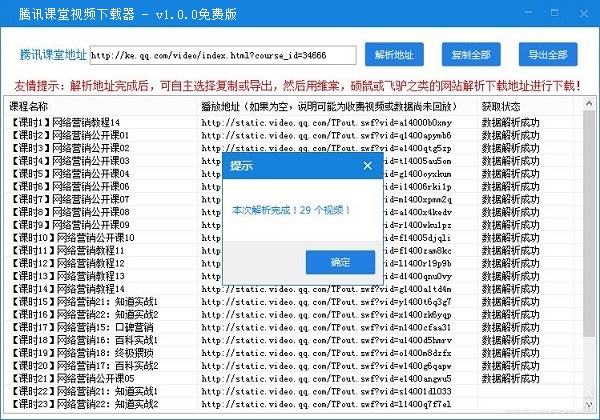Confirm the dialog with 确定
Viewport: 600px width, 420px height.
340,262
